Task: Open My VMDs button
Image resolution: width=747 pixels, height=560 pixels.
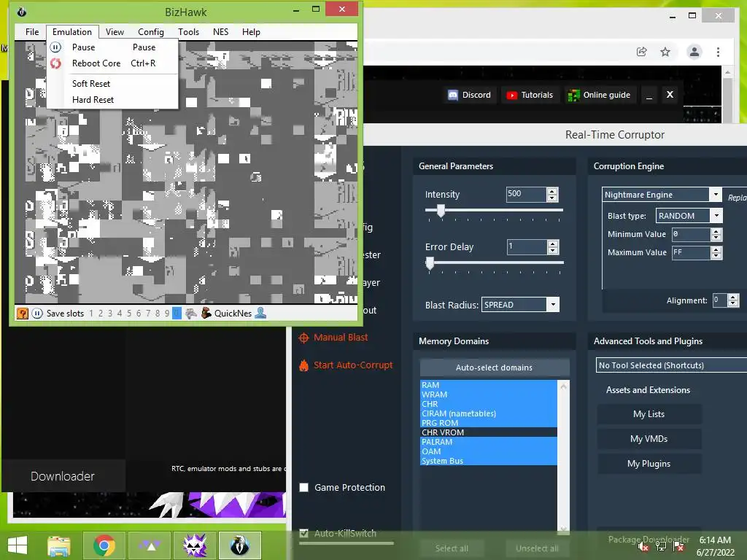Action: tap(649, 438)
